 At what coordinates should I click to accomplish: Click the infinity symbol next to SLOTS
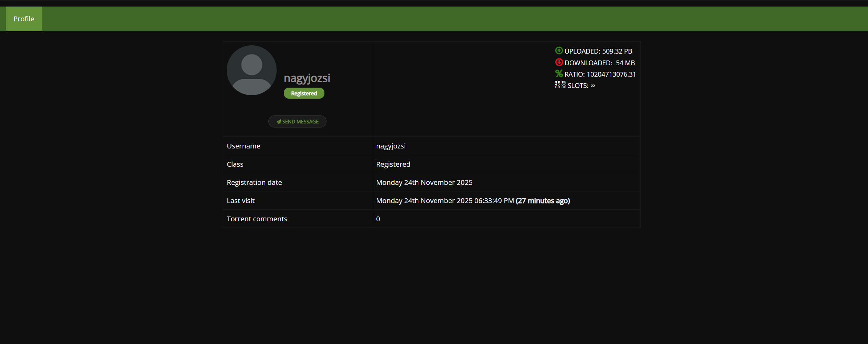(x=593, y=85)
